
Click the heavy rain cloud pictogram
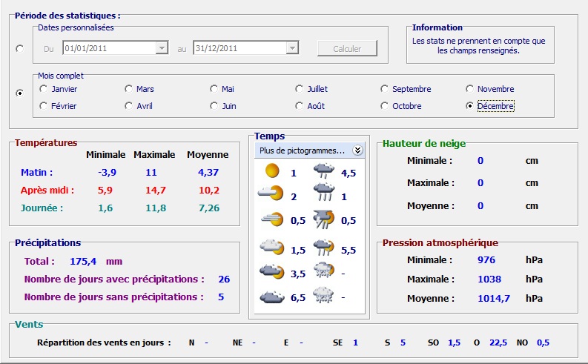click(323, 195)
